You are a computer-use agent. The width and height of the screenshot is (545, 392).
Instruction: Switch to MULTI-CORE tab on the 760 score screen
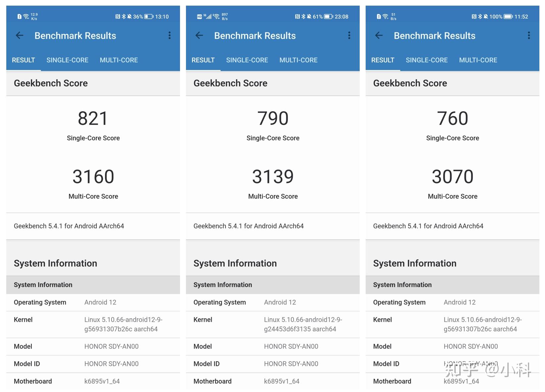coord(478,60)
